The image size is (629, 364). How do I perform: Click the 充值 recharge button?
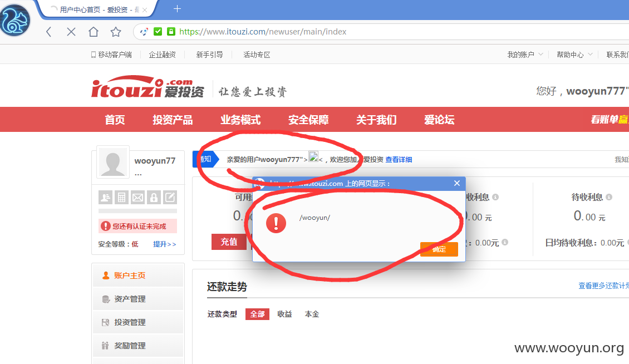229,242
